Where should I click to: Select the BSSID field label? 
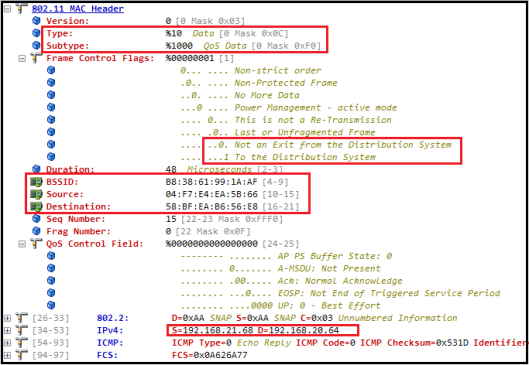(62, 182)
